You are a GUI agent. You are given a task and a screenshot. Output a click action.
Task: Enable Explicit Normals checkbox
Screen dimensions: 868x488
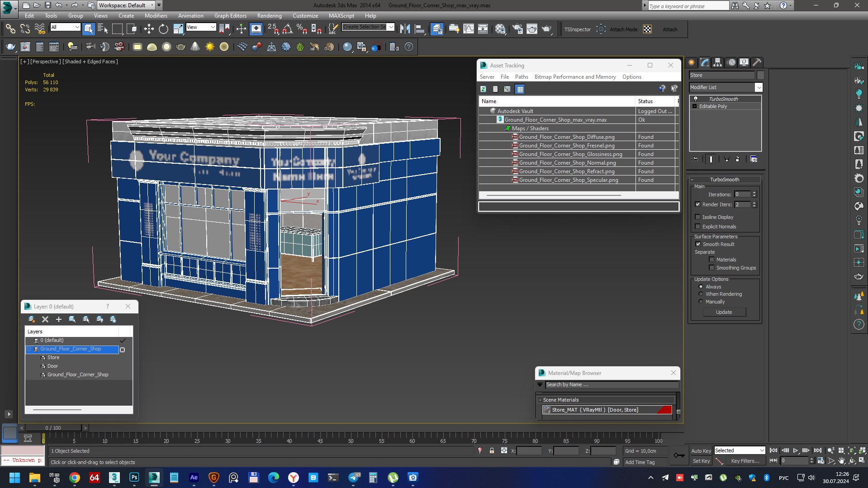click(697, 227)
